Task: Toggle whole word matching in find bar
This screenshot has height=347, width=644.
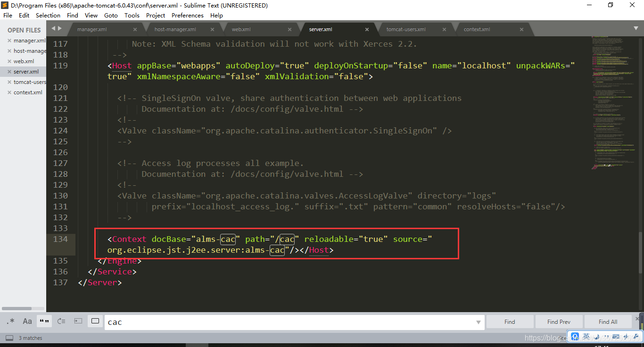Action: tap(44, 321)
